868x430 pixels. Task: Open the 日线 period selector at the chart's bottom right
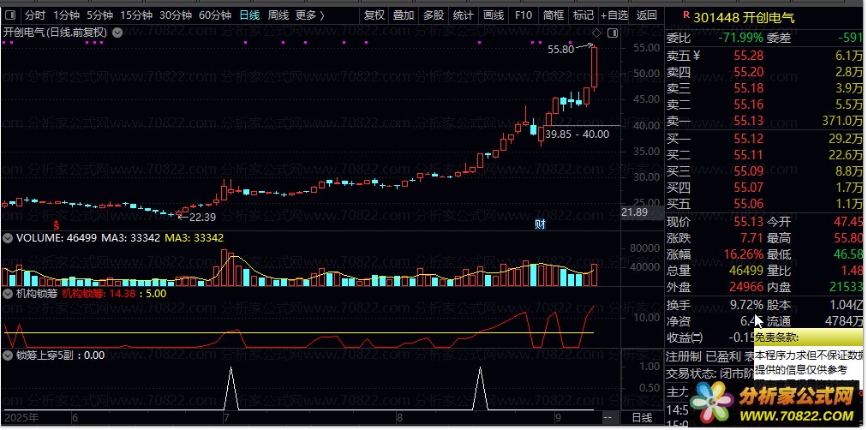click(x=642, y=417)
